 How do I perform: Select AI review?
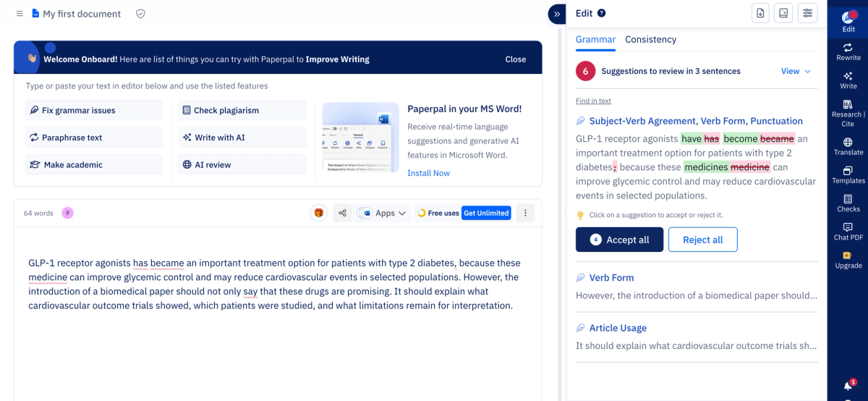[242, 164]
